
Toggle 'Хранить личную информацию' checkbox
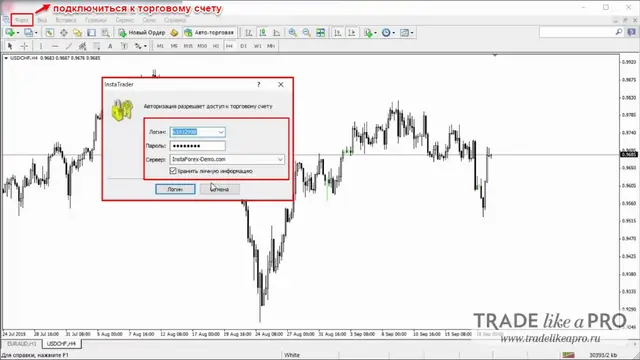(173, 171)
